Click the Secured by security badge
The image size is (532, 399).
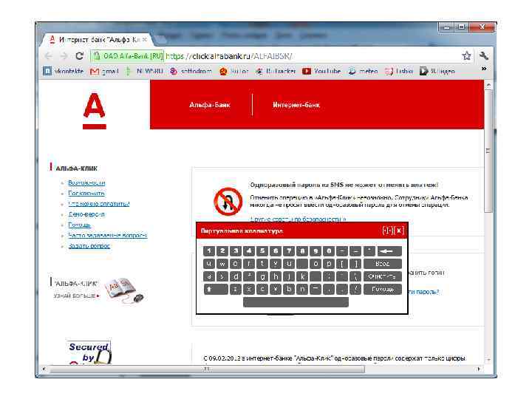[x=89, y=353]
